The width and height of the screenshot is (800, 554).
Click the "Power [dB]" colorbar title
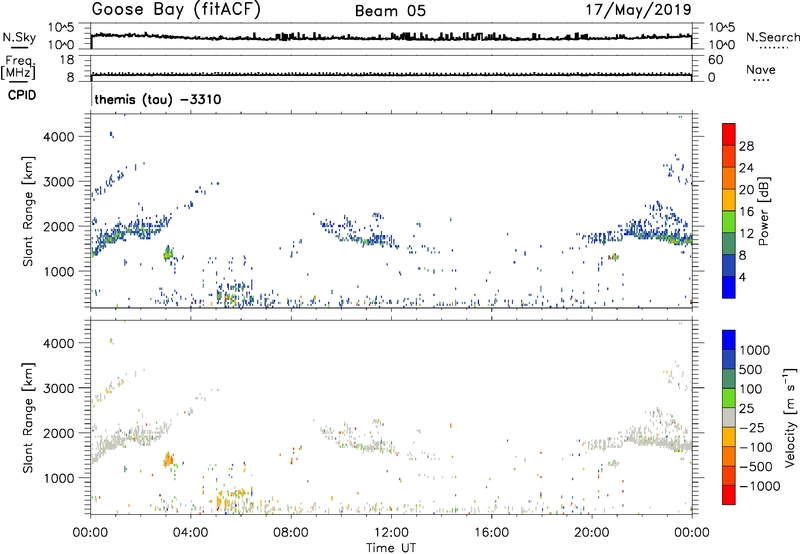(x=763, y=211)
